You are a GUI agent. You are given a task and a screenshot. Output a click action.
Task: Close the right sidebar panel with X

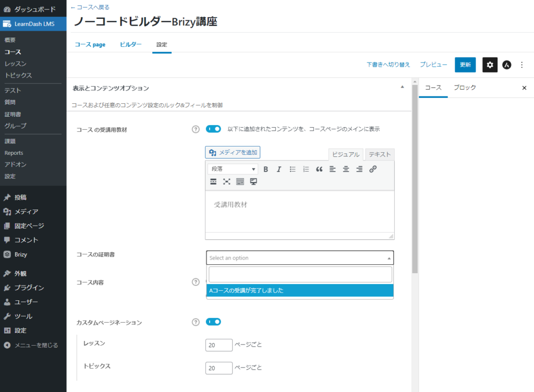[x=524, y=88]
